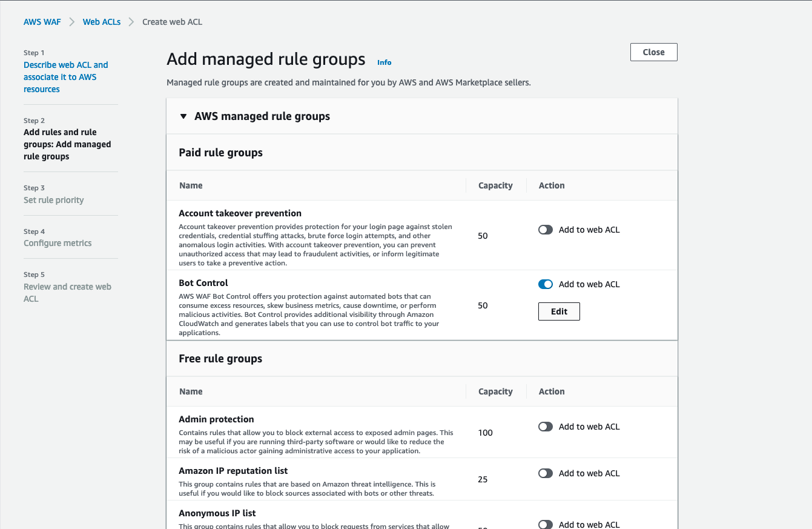Turn off Bot Control toggle
Screen dimensions: 812x529
click(546, 284)
